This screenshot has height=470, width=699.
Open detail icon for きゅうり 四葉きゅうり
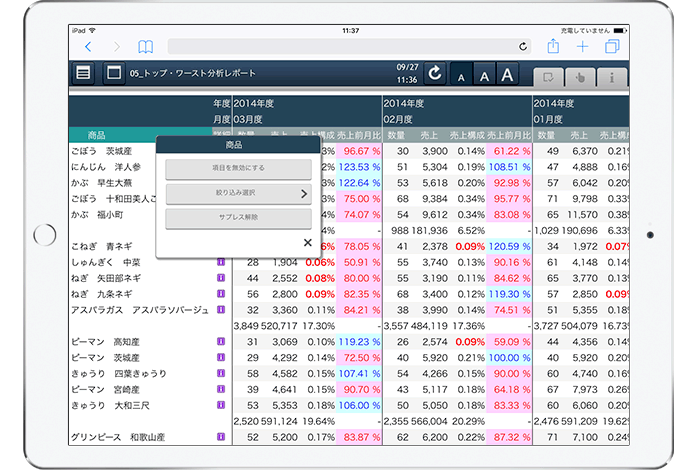click(221, 373)
